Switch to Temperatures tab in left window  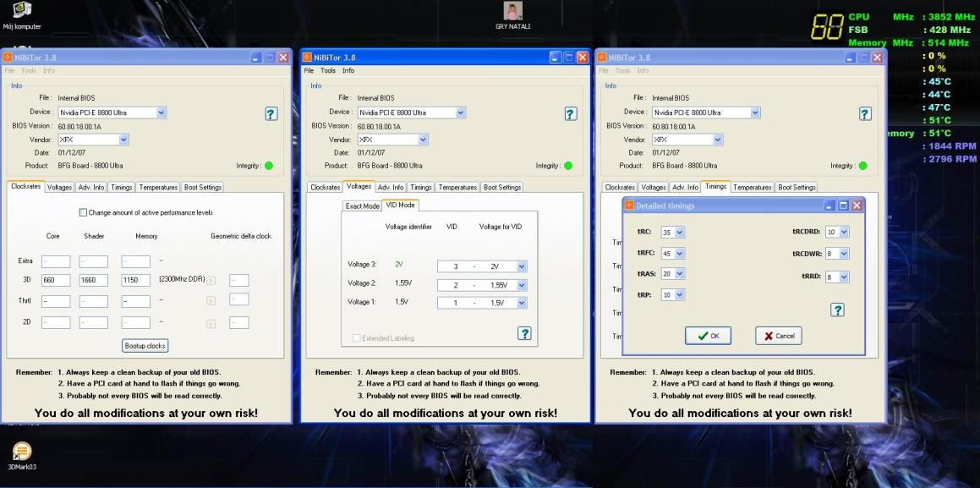point(159,188)
